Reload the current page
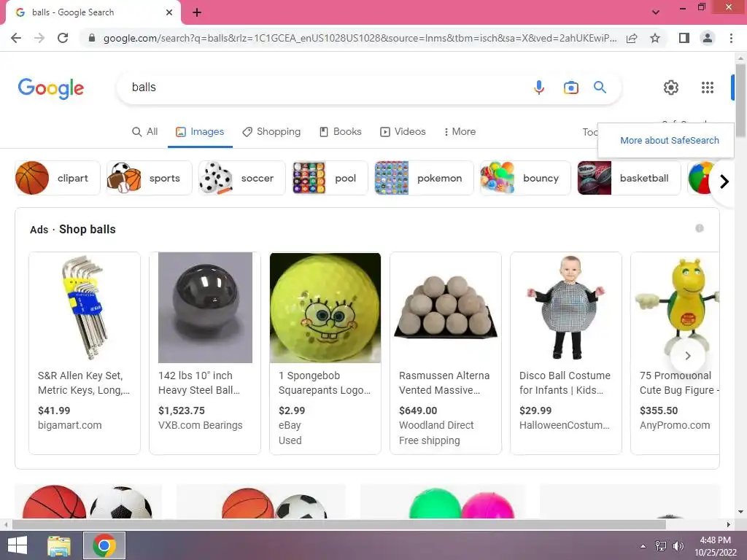The width and height of the screenshot is (747, 560). pos(63,38)
